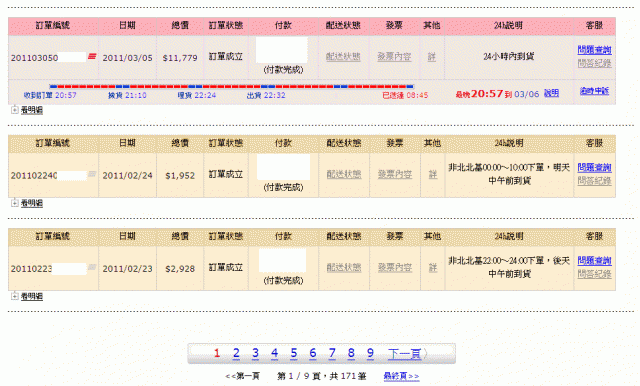
Task: Click 理貨 22:24 timestamp
Action: [197, 95]
